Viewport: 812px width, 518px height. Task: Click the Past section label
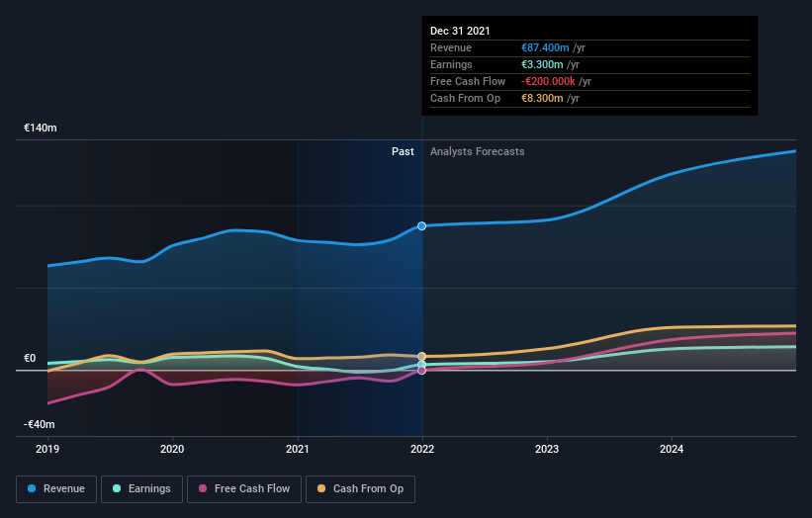403,151
